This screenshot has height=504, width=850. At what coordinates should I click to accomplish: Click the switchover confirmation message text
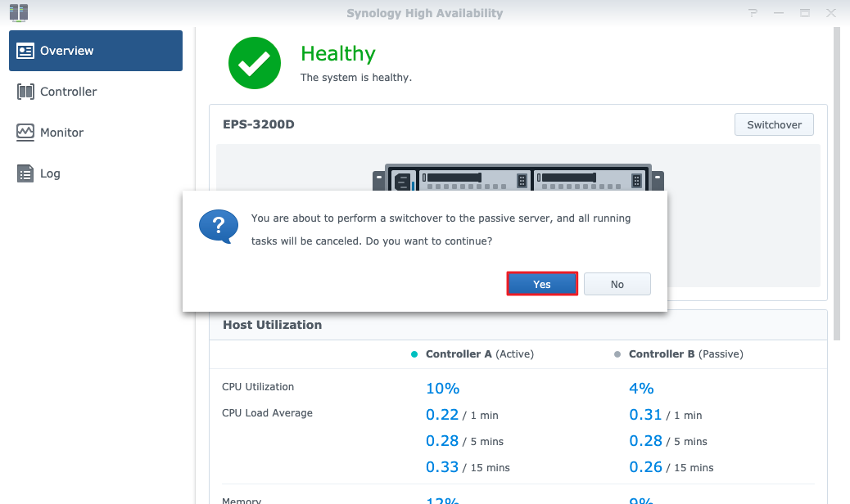441,230
